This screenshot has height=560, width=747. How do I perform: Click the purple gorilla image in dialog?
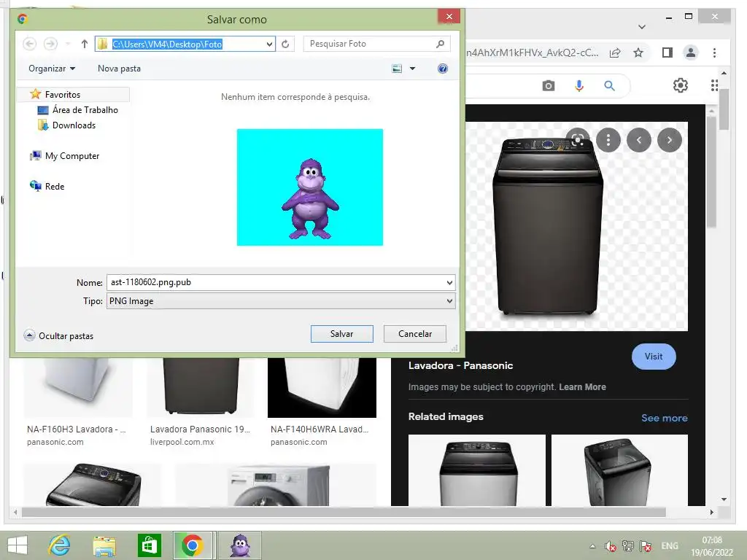(x=309, y=187)
